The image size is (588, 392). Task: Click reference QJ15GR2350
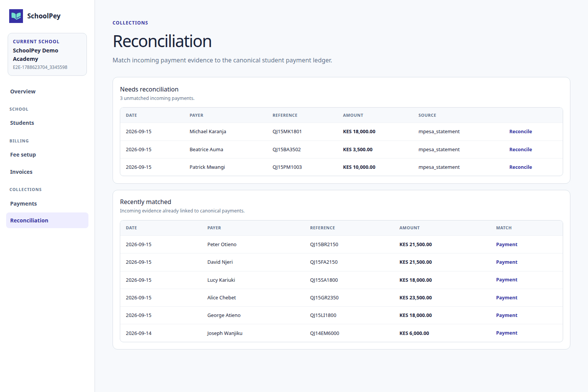coord(324,298)
